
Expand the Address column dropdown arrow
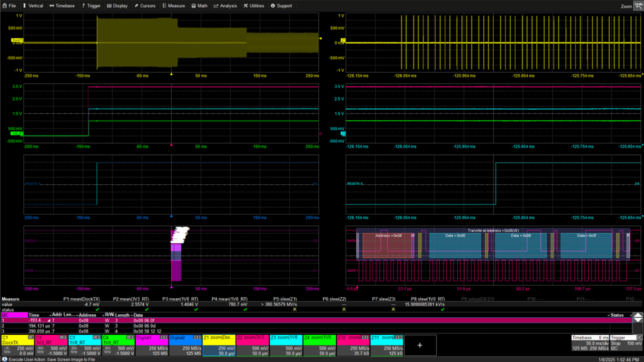coord(103,315)
